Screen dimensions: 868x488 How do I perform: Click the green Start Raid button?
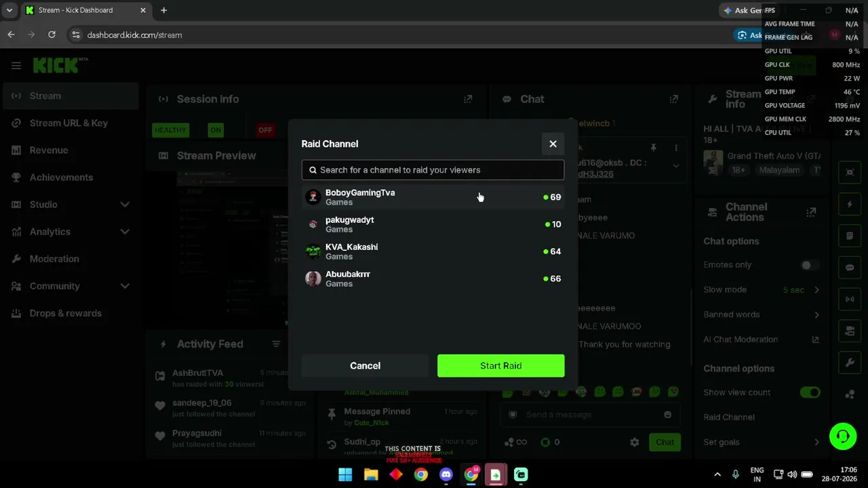500,365
